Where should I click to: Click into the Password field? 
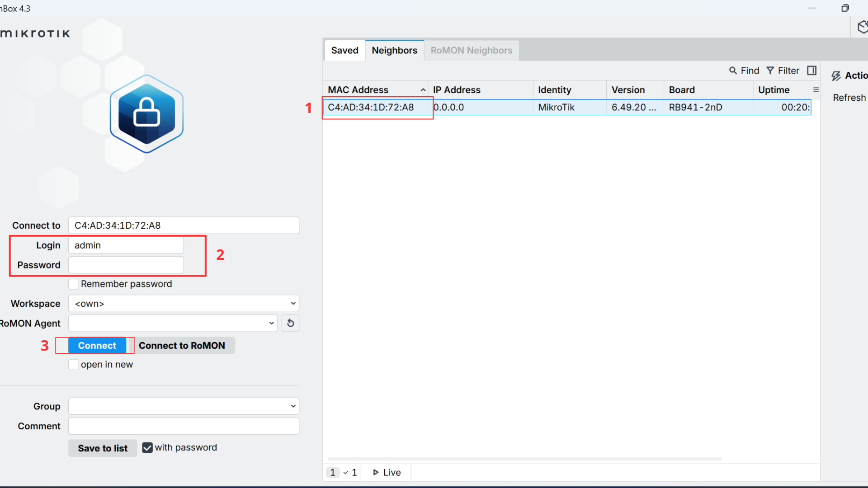pyautogui.click(x=126, y=265)
